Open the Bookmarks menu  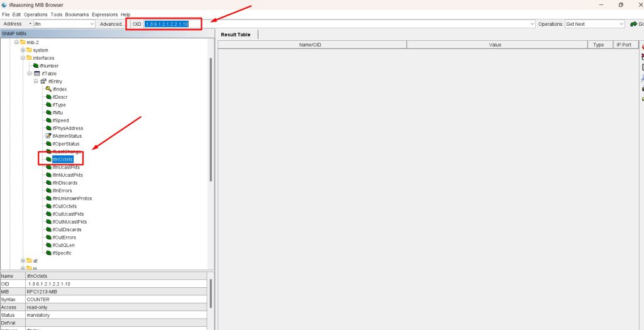click(x=77, y=14)
